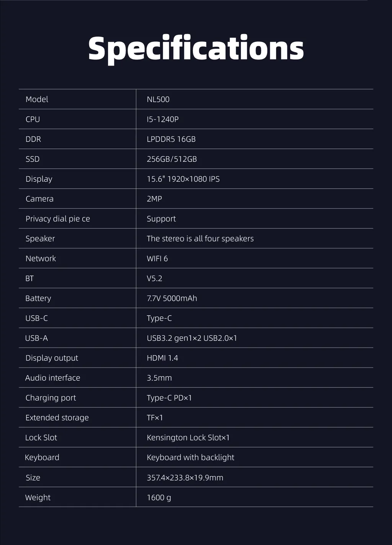Select the Privacy dial piece label
This screenshot has height=545, width=392.
(58, 219)
